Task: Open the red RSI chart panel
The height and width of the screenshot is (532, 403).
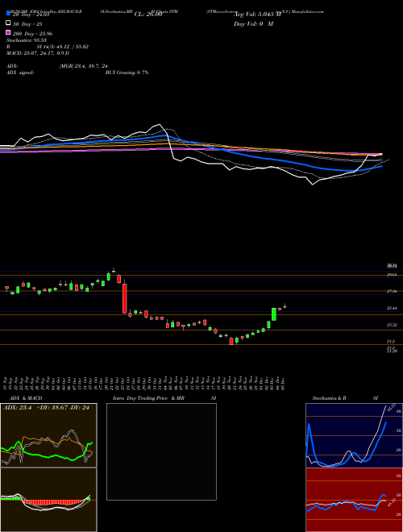Action: [354, 500]
